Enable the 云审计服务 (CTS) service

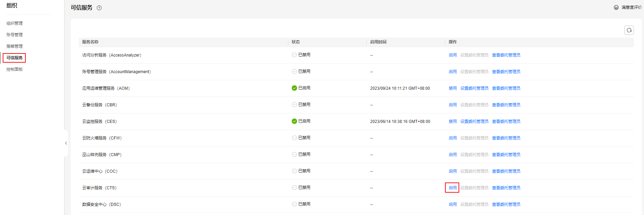(452, 188)
